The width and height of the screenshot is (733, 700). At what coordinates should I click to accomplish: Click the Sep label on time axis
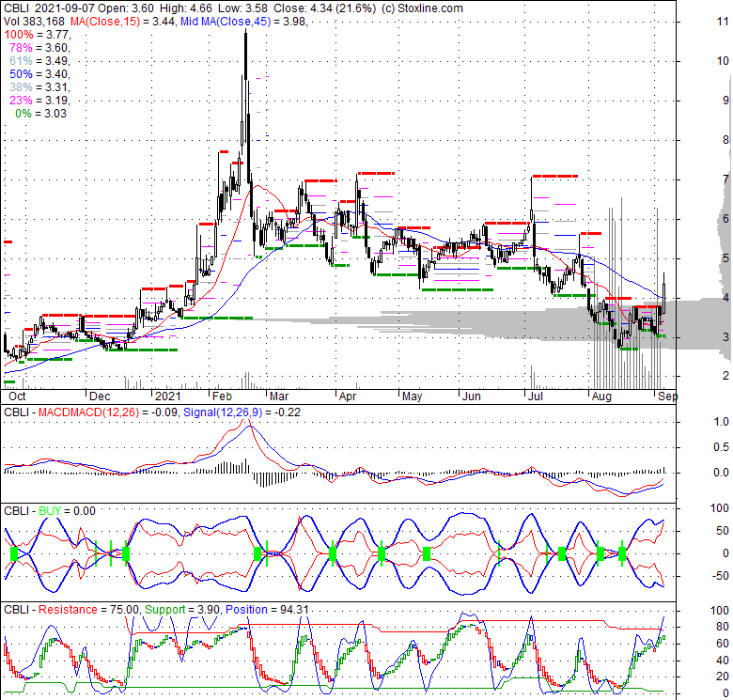pyautogui.click(x=667, y=397)
